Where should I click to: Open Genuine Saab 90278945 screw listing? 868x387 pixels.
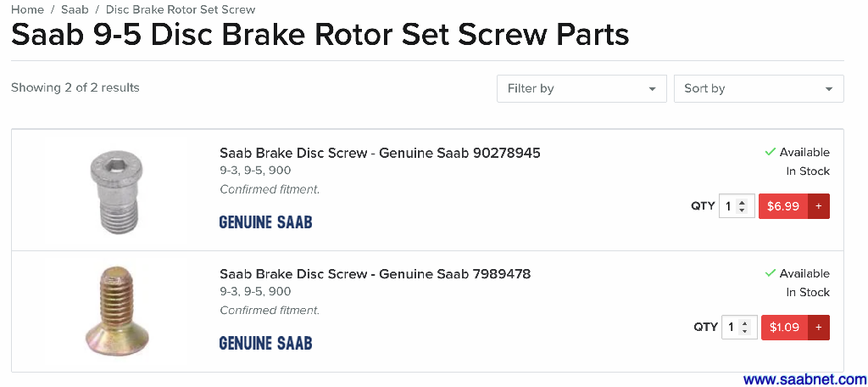click(379, 153)
